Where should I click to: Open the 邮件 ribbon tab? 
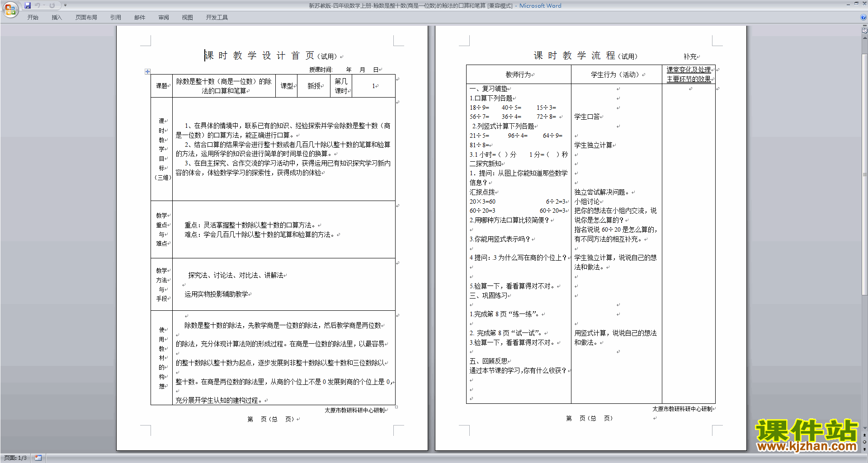tap(140, 18)
